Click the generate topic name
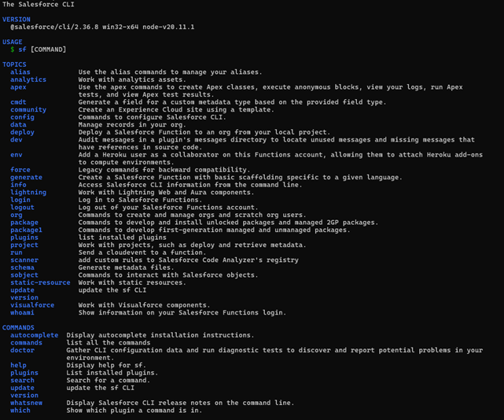 [x=27, y=177]
